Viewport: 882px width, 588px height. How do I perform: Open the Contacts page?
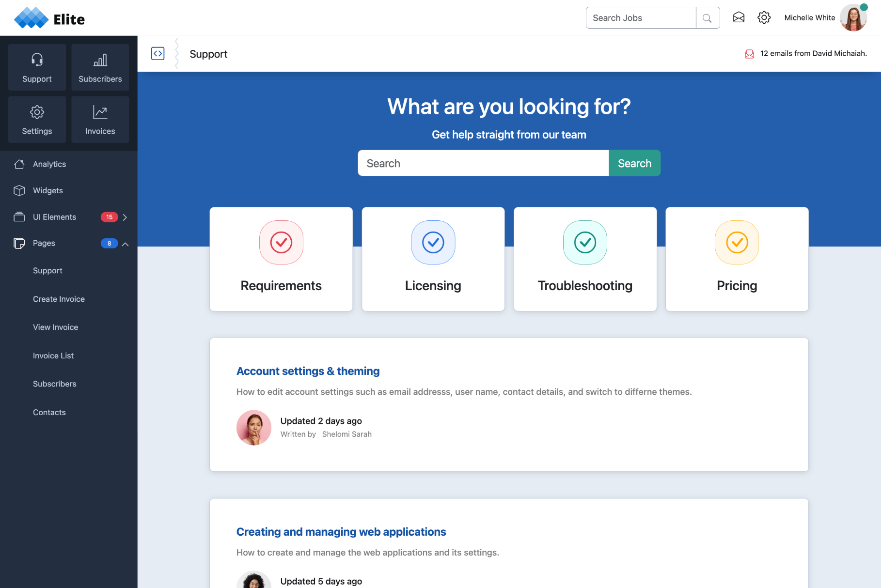(49, 412)
